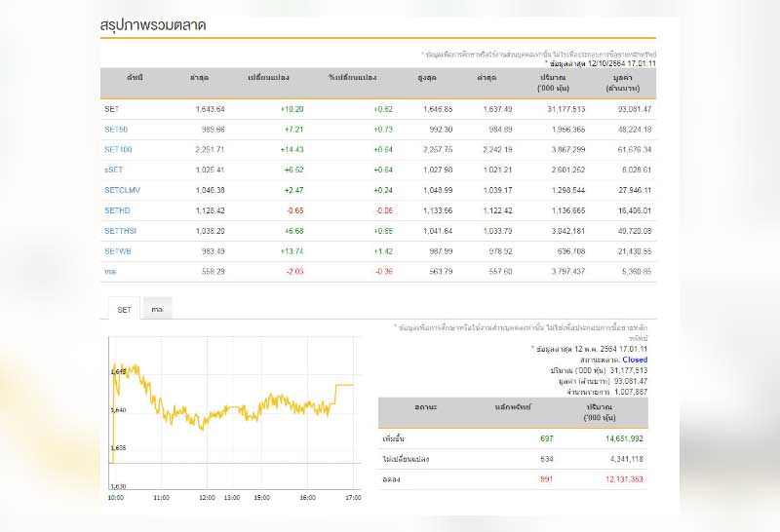Open the SETCLMV index link

(123, 190)
